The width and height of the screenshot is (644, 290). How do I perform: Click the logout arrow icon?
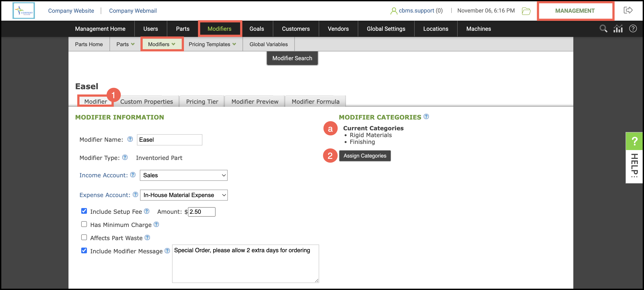click(x=628, y=10)
